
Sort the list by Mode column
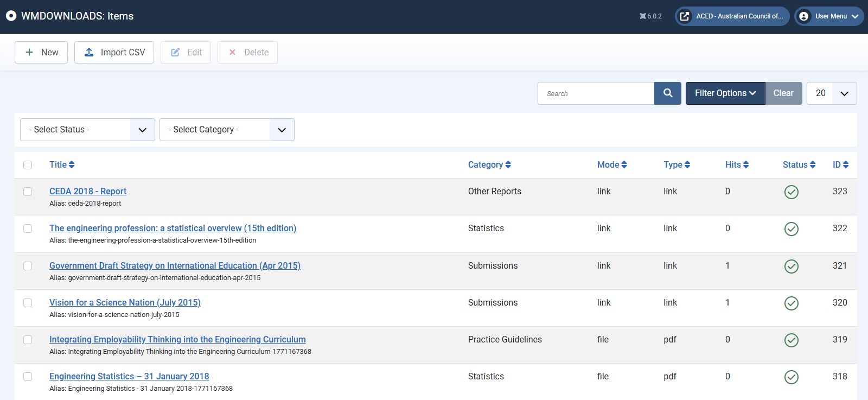click(612, 164)
